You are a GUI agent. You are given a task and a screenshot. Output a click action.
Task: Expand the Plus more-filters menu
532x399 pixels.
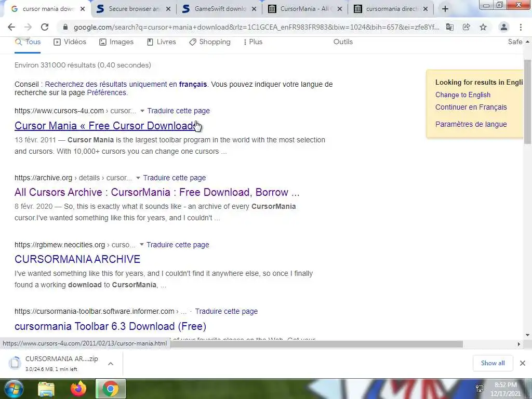tap(253, 42)
